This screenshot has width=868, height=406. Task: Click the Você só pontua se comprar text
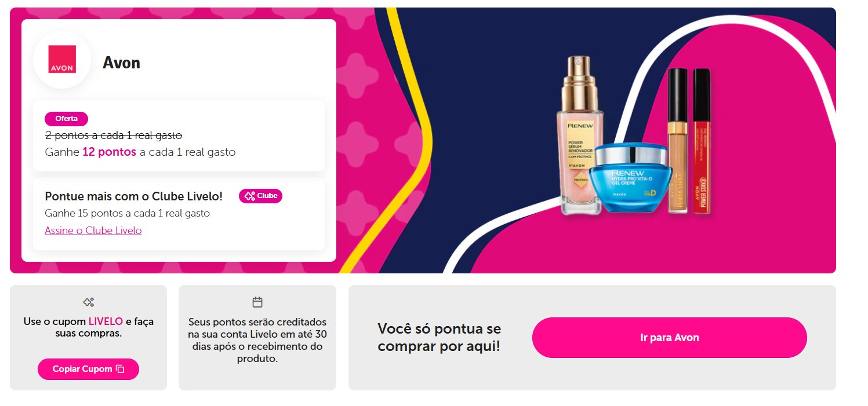click(x=440, y=338)
